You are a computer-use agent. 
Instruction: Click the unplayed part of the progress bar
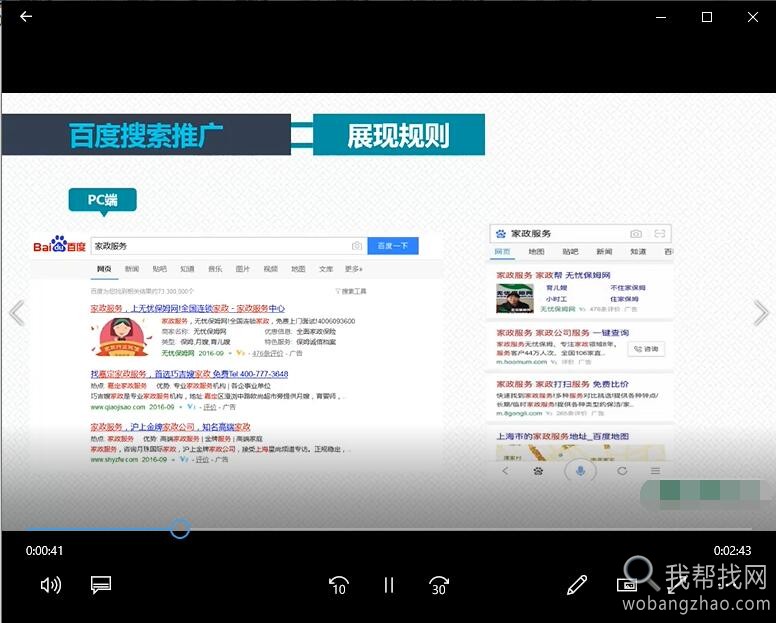tap(470, 529)
